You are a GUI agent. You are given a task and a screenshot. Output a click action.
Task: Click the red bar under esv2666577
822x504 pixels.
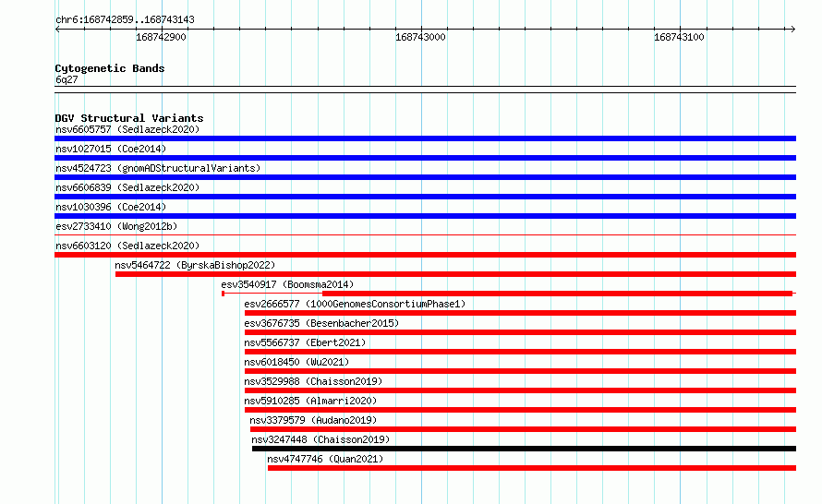coord(520,313)
